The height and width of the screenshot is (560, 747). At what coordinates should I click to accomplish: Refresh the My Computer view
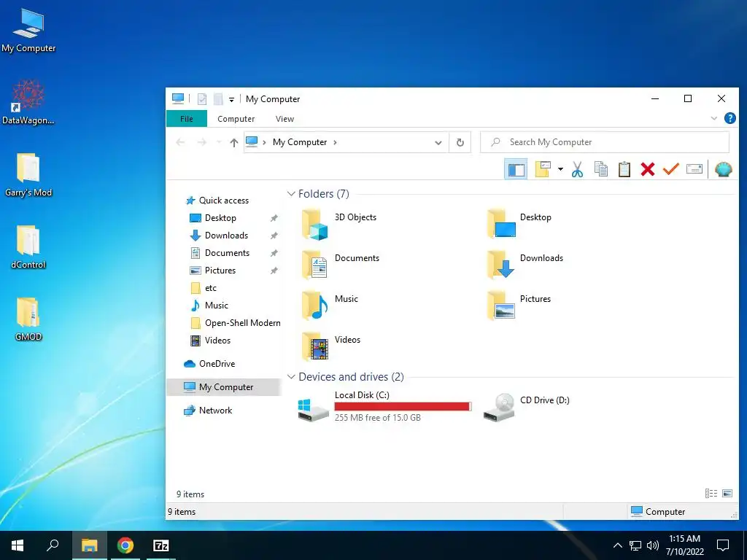point(460,142)
